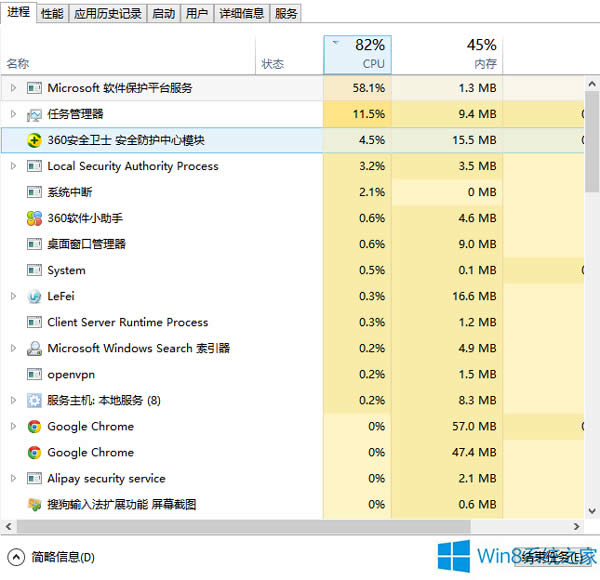Click the 结束任务 button

click(553, 557)
